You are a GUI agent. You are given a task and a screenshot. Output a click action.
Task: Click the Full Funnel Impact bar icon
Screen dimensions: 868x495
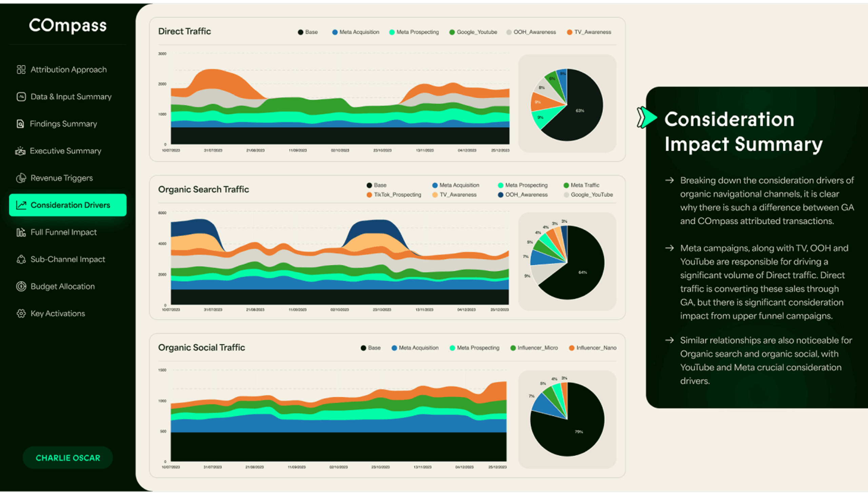(x=21, y=232)
